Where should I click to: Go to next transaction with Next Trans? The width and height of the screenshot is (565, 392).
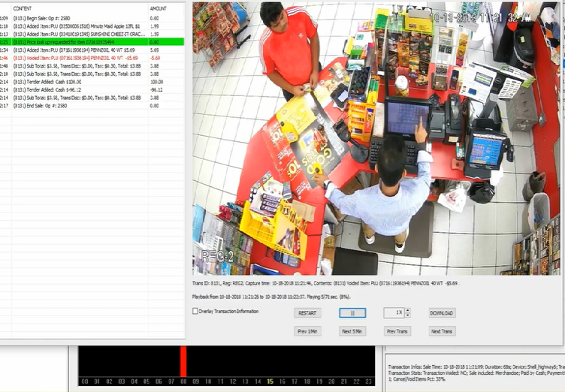(x=442, y=331)
